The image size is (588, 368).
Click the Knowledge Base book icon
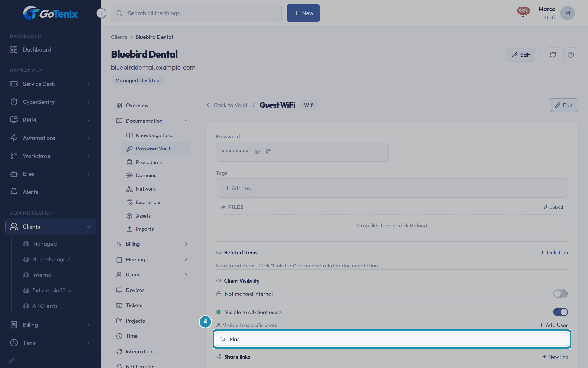[129, 135]
